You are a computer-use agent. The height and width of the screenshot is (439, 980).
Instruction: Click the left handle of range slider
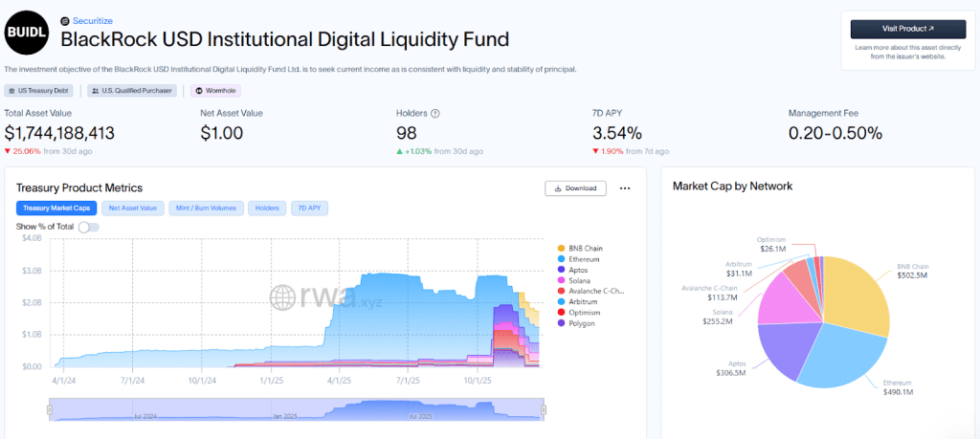click(x=50, y=409)
